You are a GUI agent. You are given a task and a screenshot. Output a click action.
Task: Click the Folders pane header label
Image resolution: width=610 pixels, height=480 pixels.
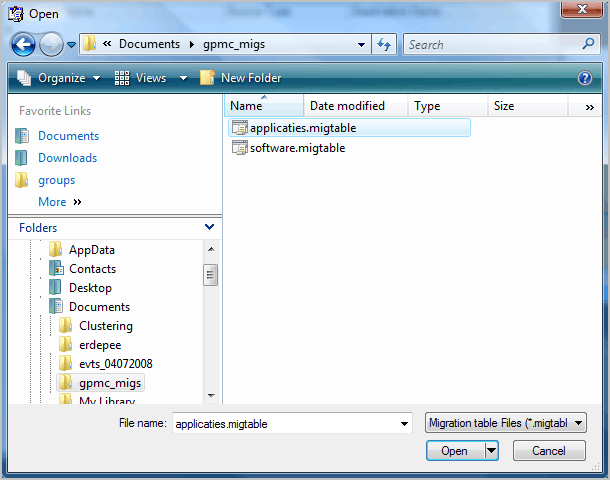pos(38,228)
